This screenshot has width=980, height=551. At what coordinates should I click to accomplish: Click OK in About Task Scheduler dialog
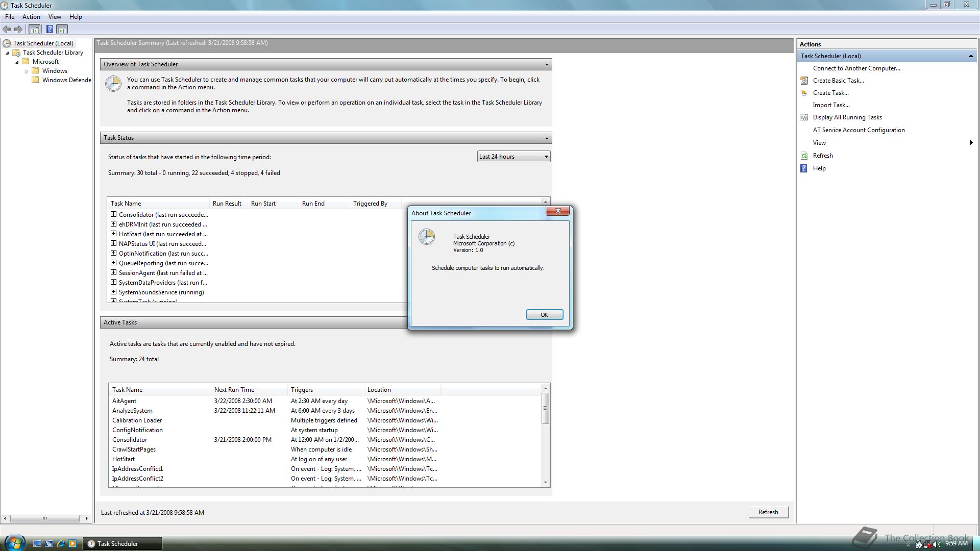click(545, 315)
